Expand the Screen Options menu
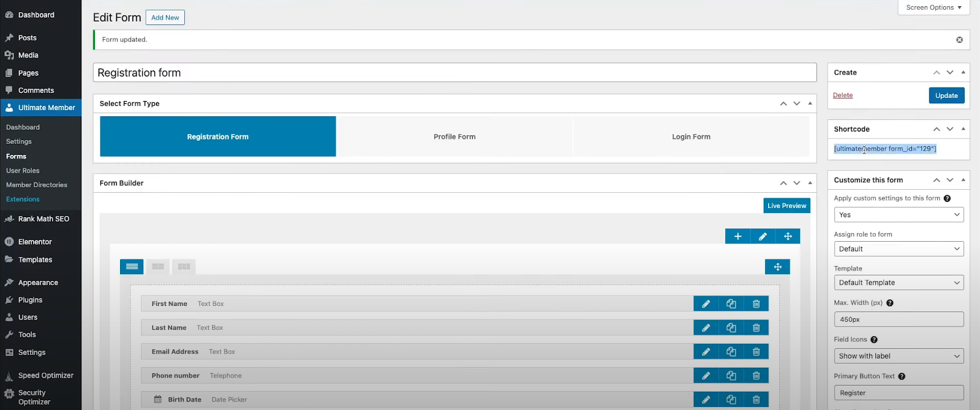 [933, 7]
